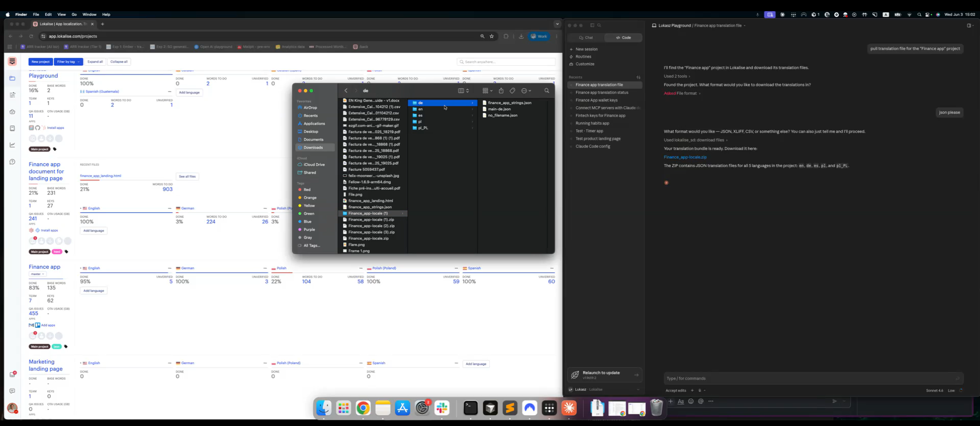Open the Filter by tag dropdown
This screenshot has width=980, height=426.
(x=68, y=62)
